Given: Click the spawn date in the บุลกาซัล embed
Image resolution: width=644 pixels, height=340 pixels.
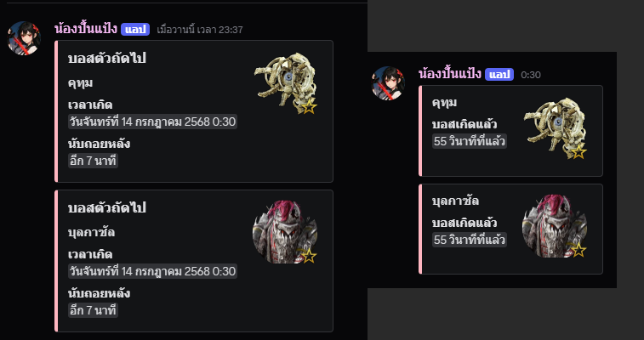Looking at the screenshot, I should coord(152,271).
